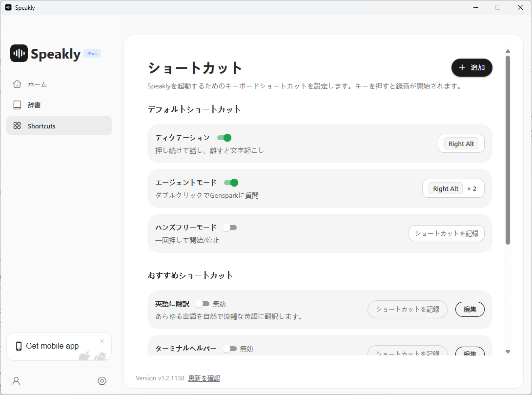532x395 pixels.
Task: Record shortcut for ハンズフリーモード
Action: (x=446, y=233)
